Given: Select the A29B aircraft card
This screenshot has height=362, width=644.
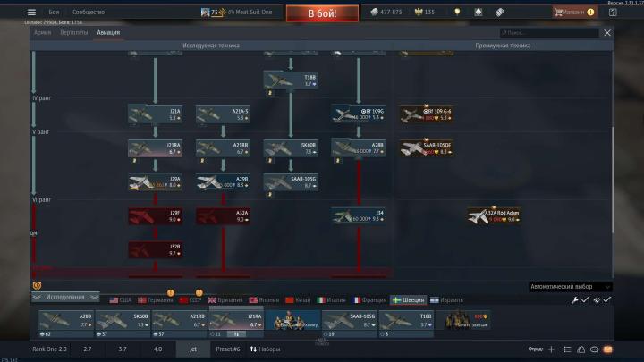Looking at the screenshot, I should click(x=223, y=182).
